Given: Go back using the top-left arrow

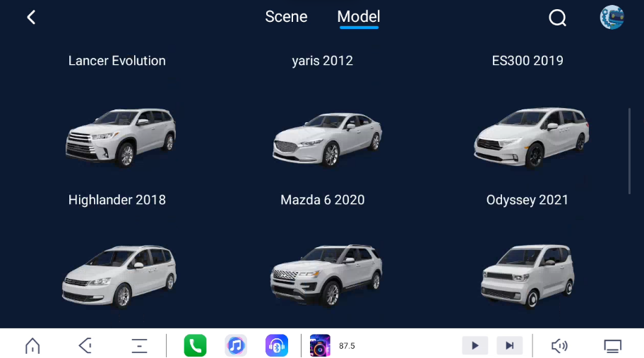Looking at the screenshot, I should [31, 17].
